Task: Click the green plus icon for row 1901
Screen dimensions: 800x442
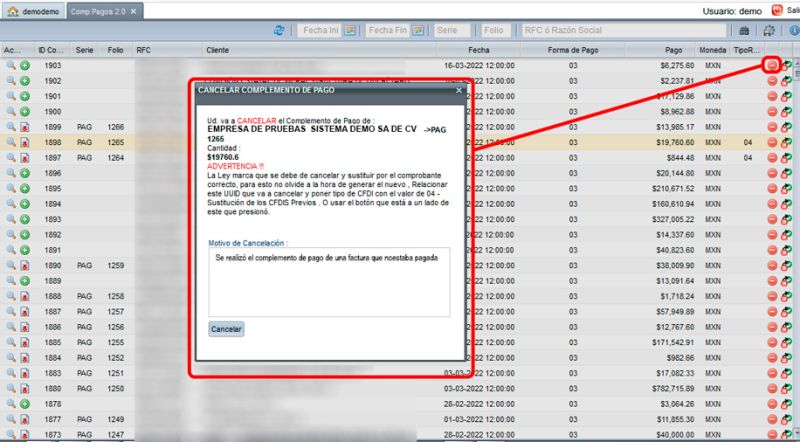Action: click(x=23, y=96)
